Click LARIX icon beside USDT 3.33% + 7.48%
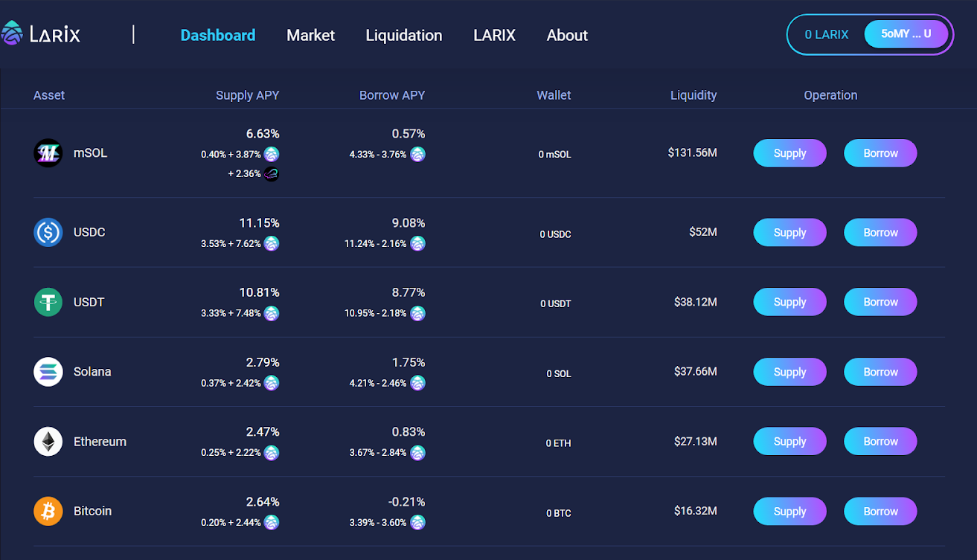The height and width of the screenshot is (560, 977). [272, 314]
